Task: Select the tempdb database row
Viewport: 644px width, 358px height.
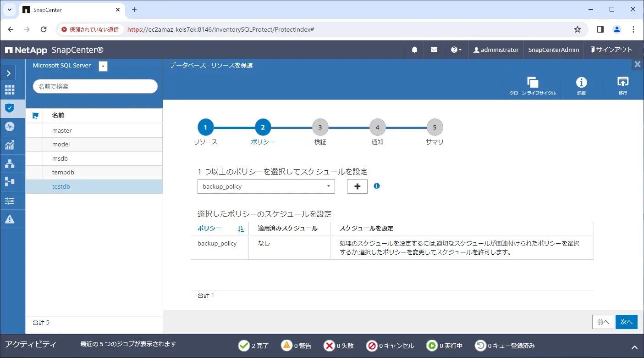Action: [94, 172]
